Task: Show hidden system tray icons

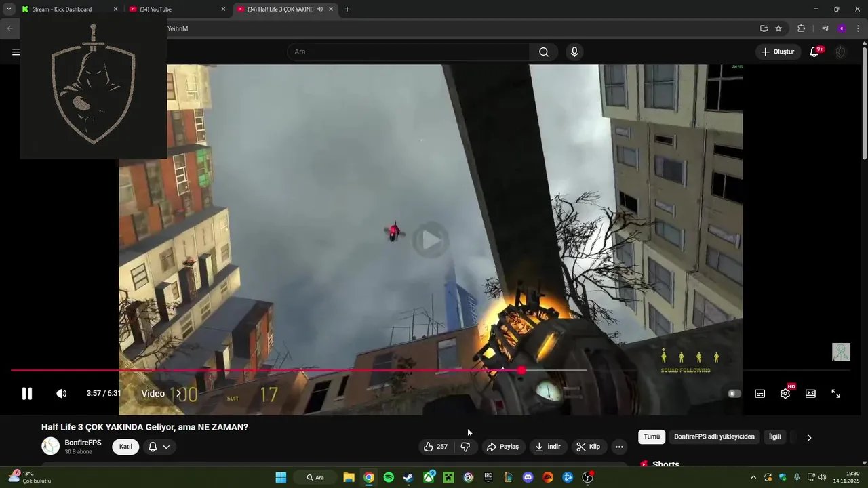Action: (752, 477)
